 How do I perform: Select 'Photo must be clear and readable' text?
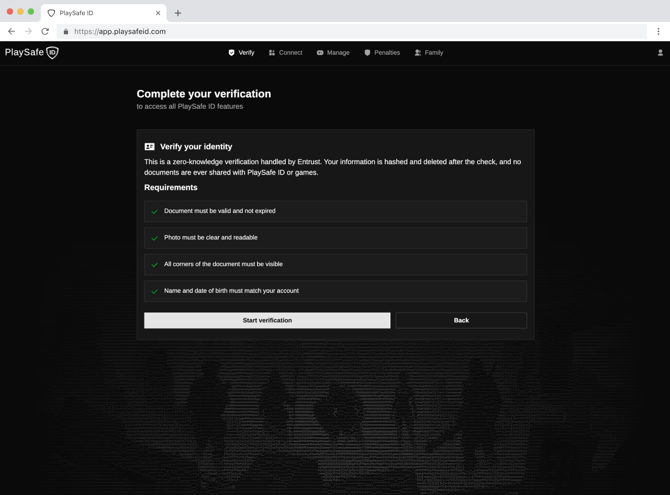coord(211,237)
